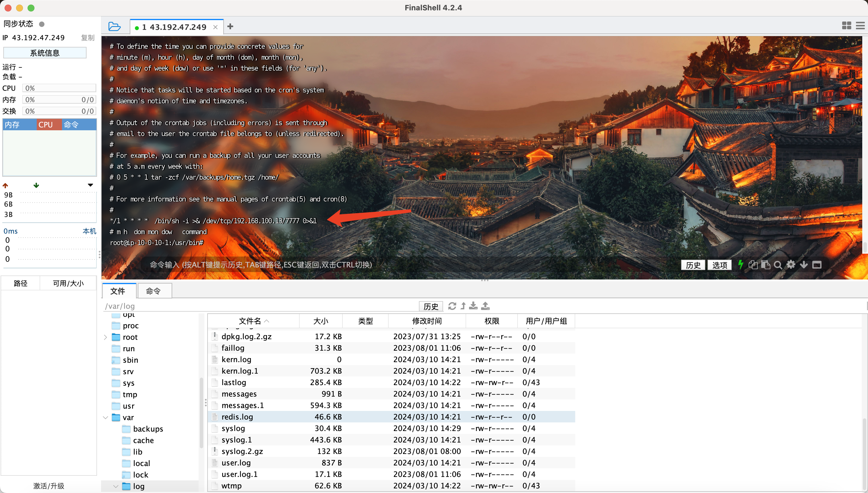The height and width of the screenshot is (493, 868).
Task: Sort by 修改时间 column header
Action: 427,321
